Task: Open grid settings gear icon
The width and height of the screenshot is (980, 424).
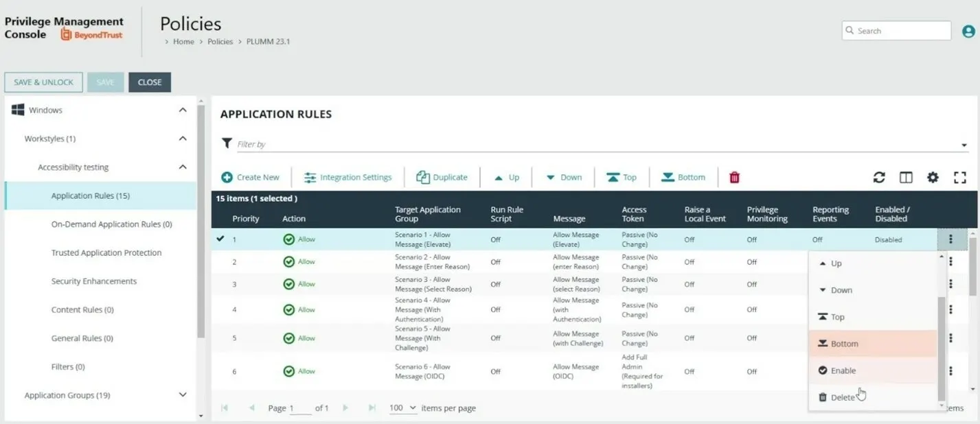Action: point(933,177)
